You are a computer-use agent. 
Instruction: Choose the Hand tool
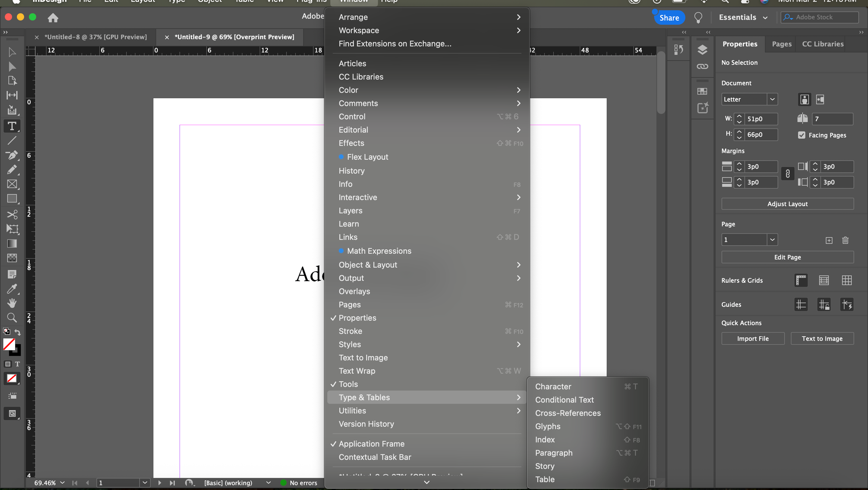[x=12, y=303]
